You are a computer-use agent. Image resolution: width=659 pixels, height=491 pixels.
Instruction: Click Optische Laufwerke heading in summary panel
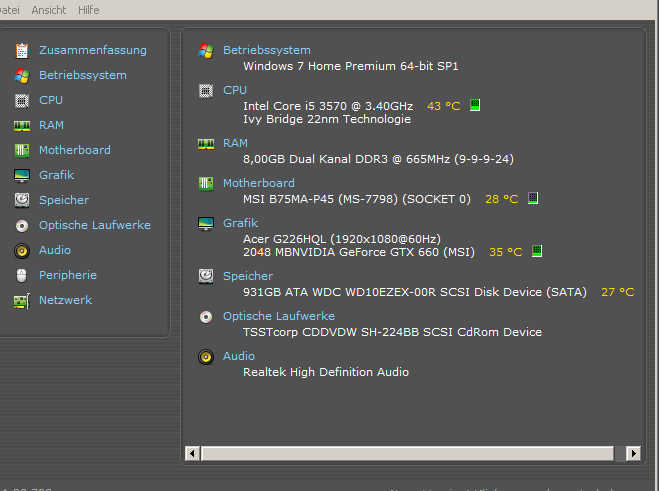coord(279,316)
